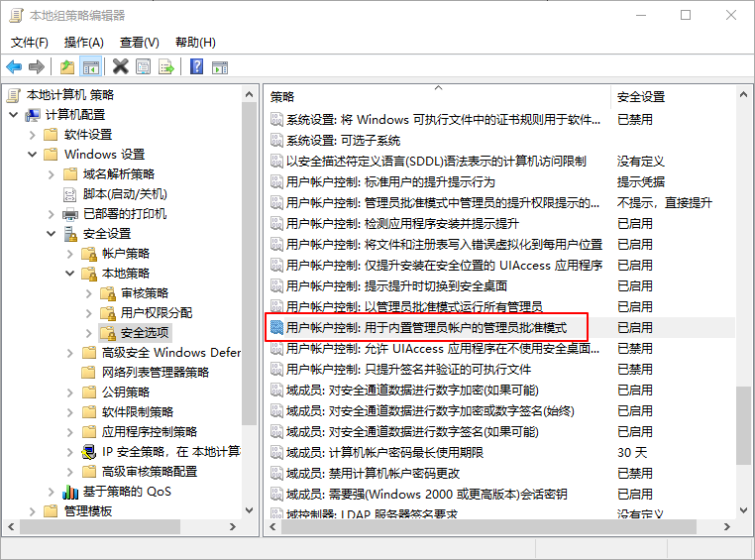Expand the 公钥策略 tree node
Screen dimensions: 755x560
point(70,392)
